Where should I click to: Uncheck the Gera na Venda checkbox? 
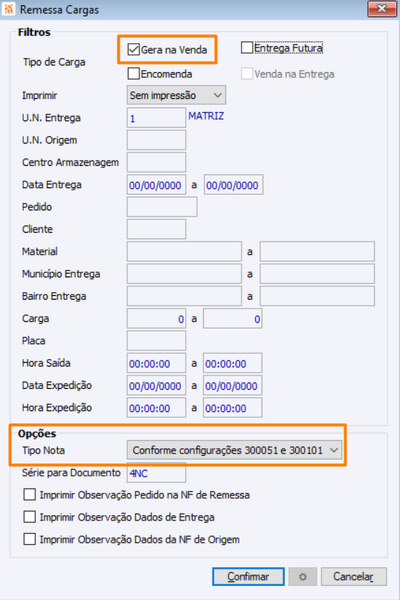coord(133,49)
